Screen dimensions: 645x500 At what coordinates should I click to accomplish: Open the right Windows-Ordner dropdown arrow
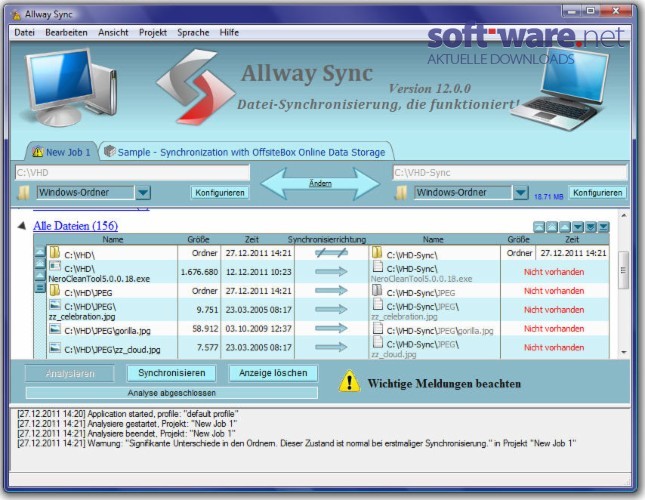pyautogui.click(x=521, y=192)
